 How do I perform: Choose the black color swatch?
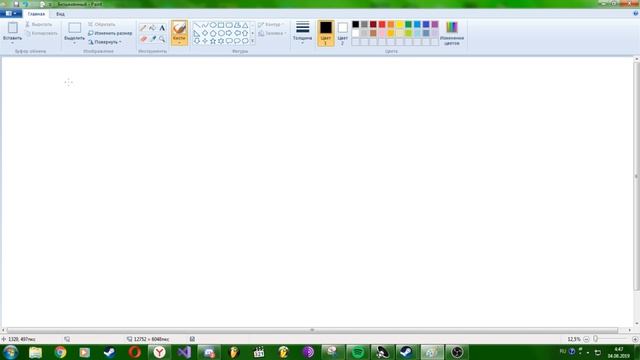(356, 24)
